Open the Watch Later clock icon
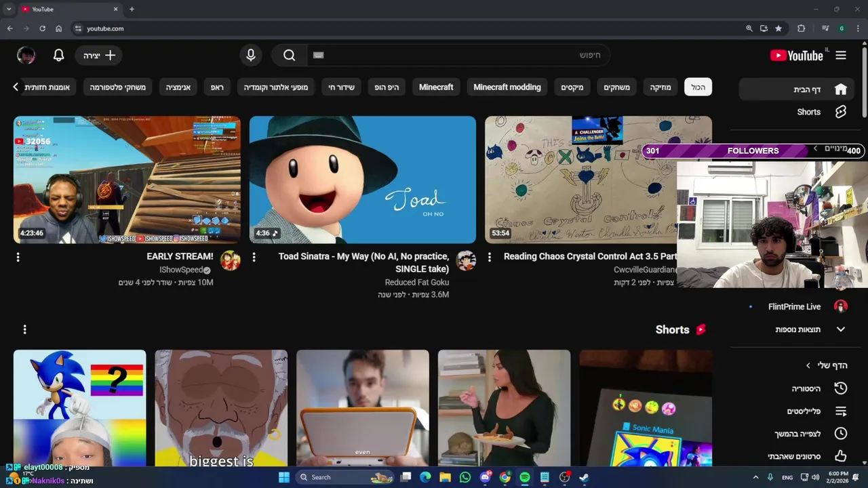Image resolution: width=868 pixels, height=488 pixels. pos(841,434)
